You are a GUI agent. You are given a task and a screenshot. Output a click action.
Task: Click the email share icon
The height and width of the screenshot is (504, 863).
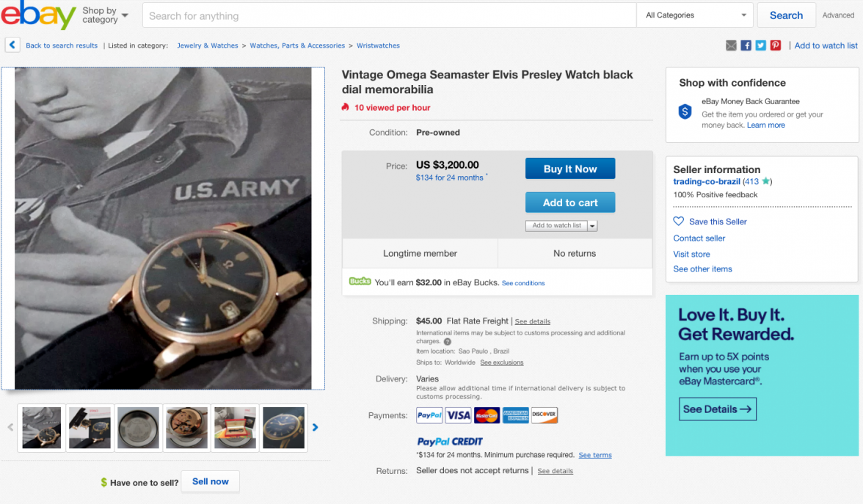731,45
